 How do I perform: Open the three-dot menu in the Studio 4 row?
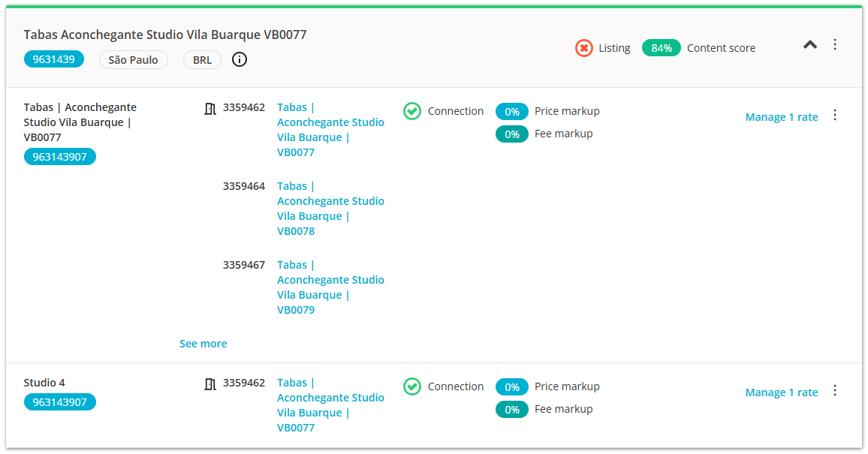[x=835, y=391]
